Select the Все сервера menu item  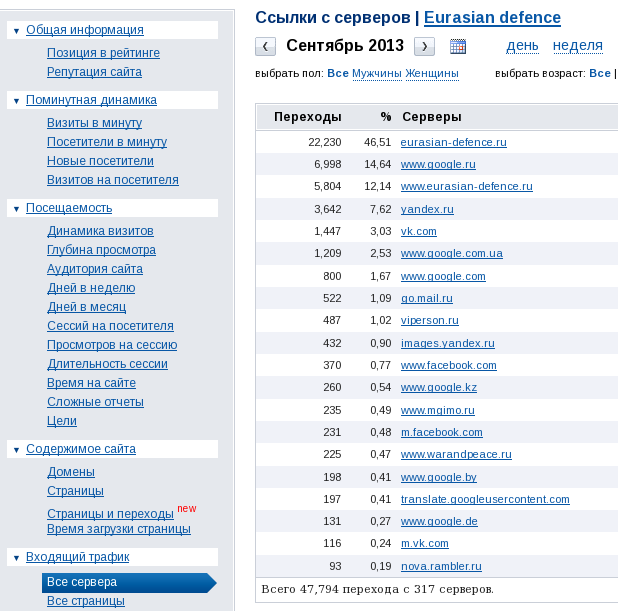coord(129,583)
